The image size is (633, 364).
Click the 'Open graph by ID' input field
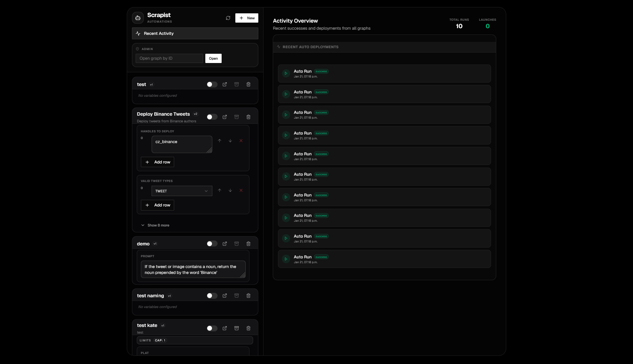pyautogui.click(x=169, y=58)
